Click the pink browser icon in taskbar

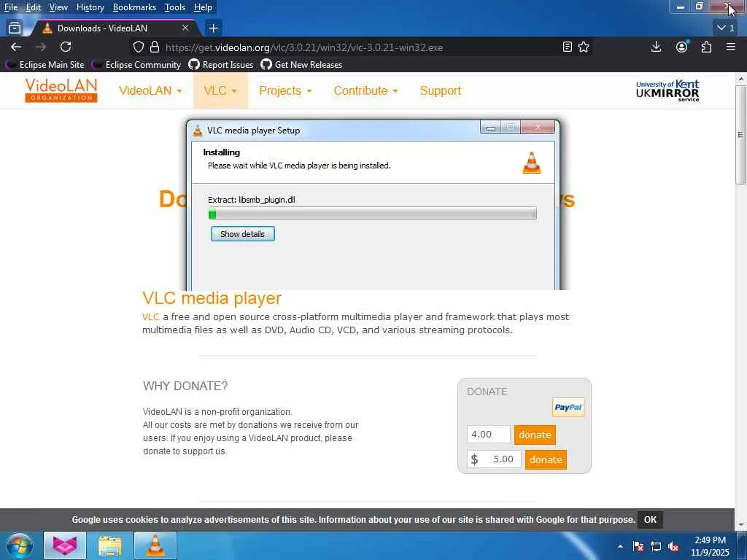click(65, 545)
